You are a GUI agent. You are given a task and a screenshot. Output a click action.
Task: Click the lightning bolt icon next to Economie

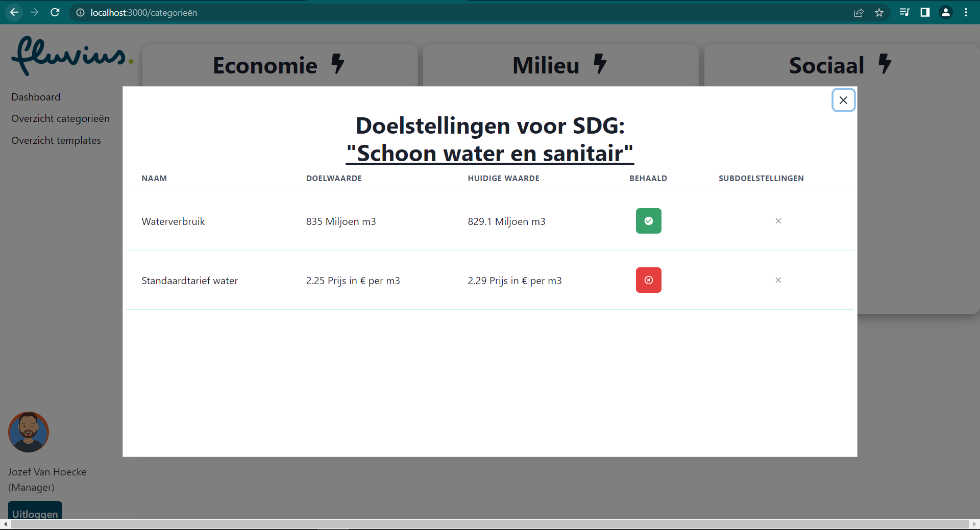point(337,65)
